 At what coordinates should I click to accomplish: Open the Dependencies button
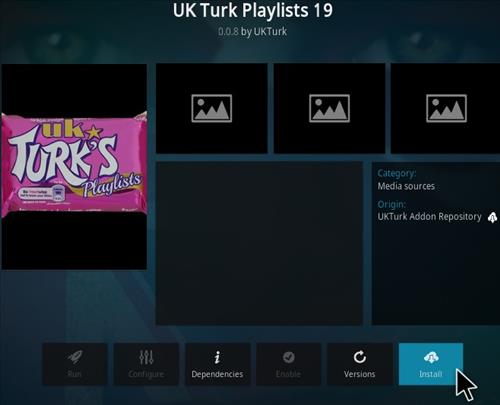(x=217, y=364)
